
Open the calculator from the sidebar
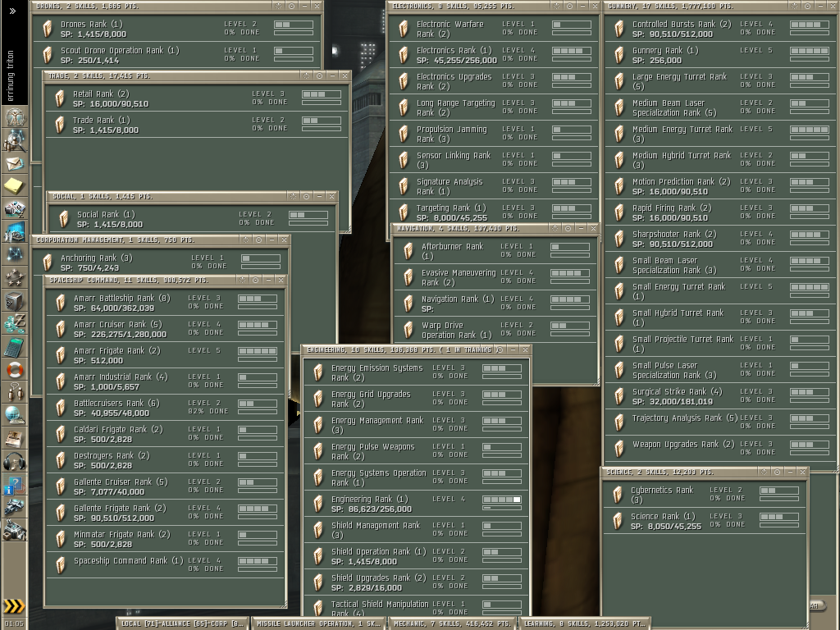[x=15, y=347]
